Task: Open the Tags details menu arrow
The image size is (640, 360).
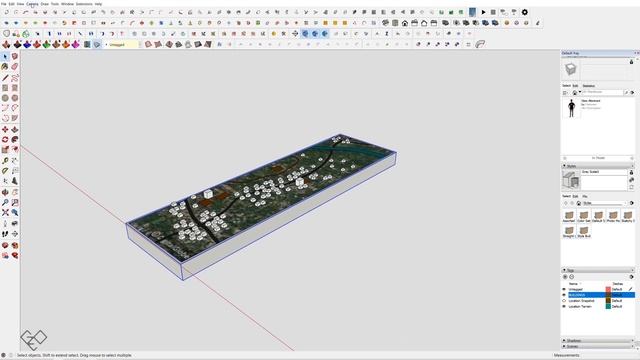Action: tap(632, 277)
